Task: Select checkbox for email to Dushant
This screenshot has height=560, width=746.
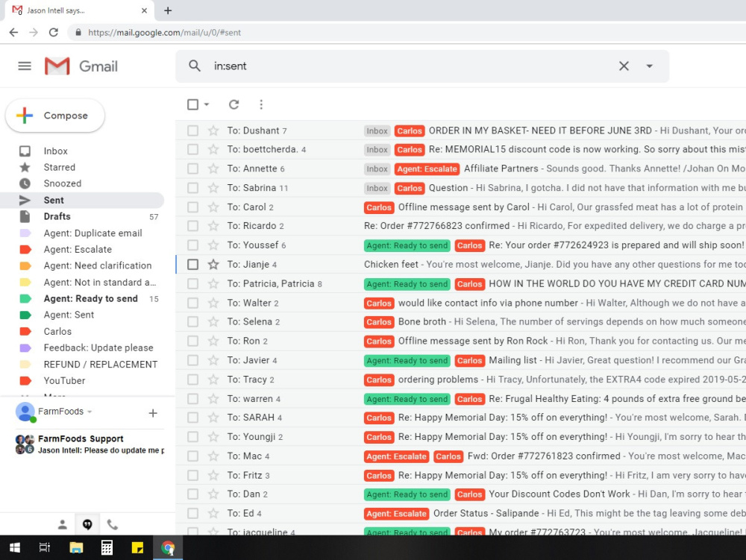Action: click(192, 130)
